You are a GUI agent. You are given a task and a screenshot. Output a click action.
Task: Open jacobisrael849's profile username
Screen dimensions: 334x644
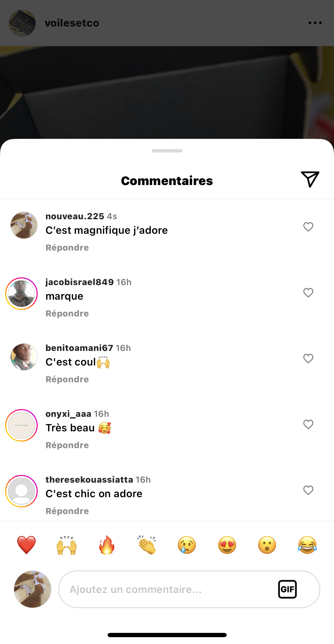(80, 282)
